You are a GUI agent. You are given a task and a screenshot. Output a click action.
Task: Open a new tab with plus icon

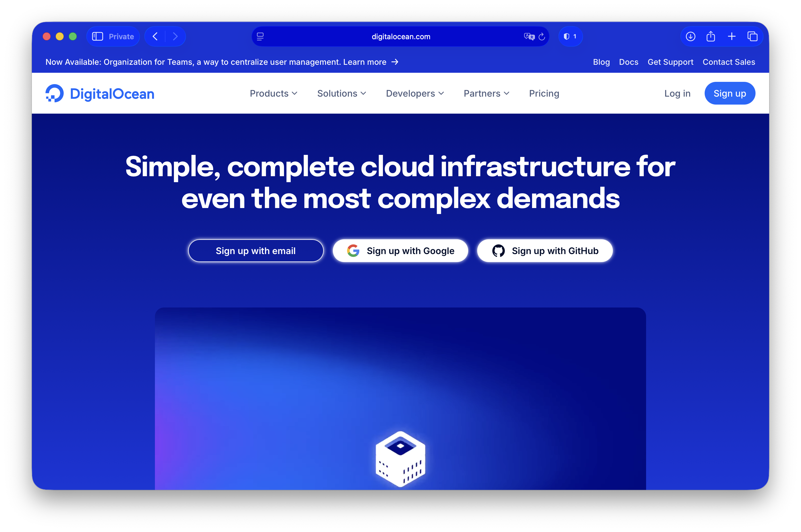732,36
